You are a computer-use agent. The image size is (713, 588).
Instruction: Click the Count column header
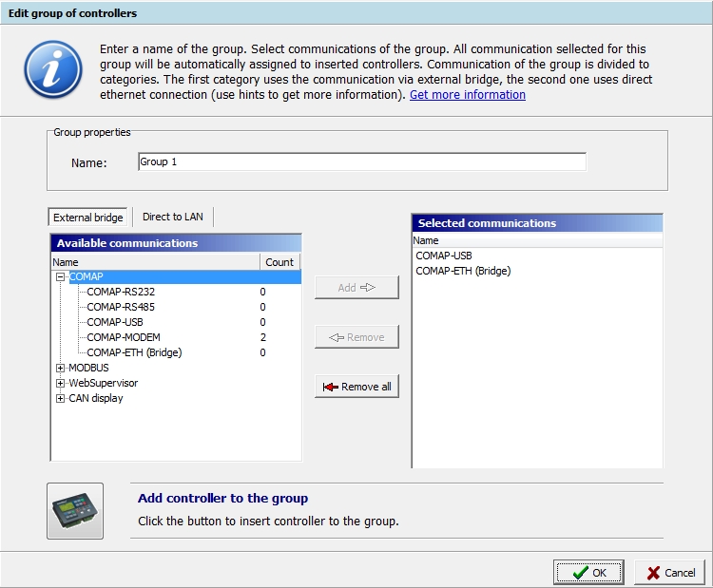[279, 262]
